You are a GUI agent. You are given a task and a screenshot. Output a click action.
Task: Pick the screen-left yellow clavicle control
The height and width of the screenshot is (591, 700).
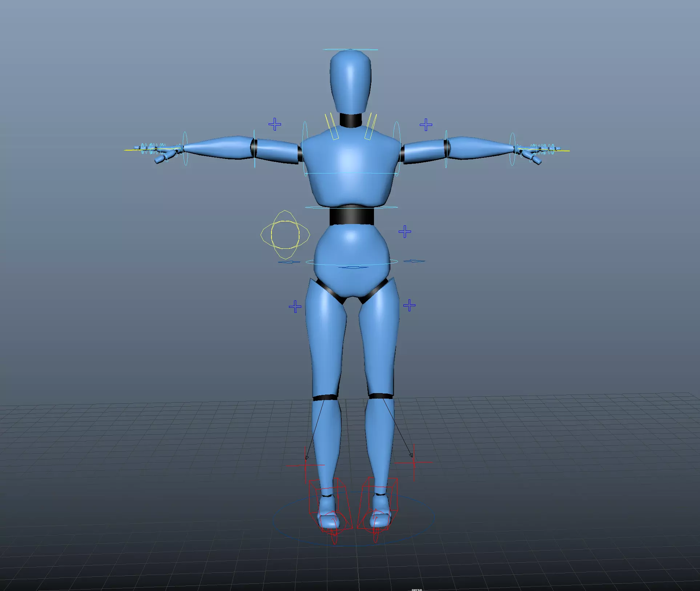332,126
